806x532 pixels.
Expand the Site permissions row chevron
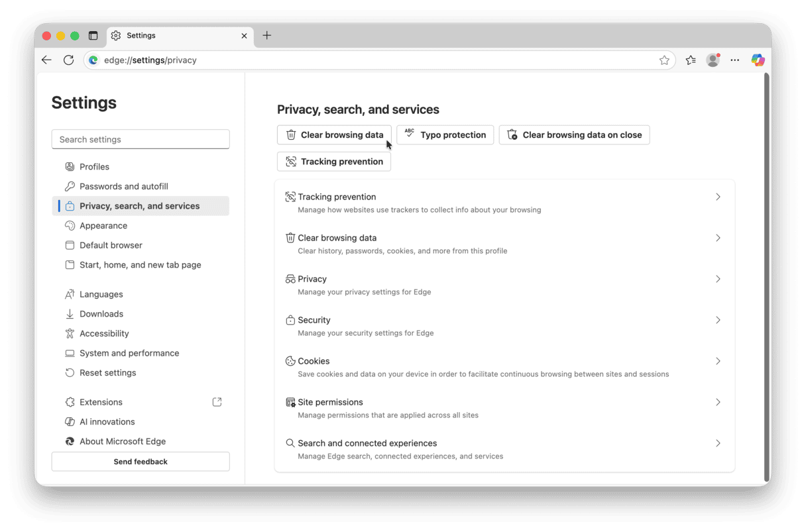718,402
